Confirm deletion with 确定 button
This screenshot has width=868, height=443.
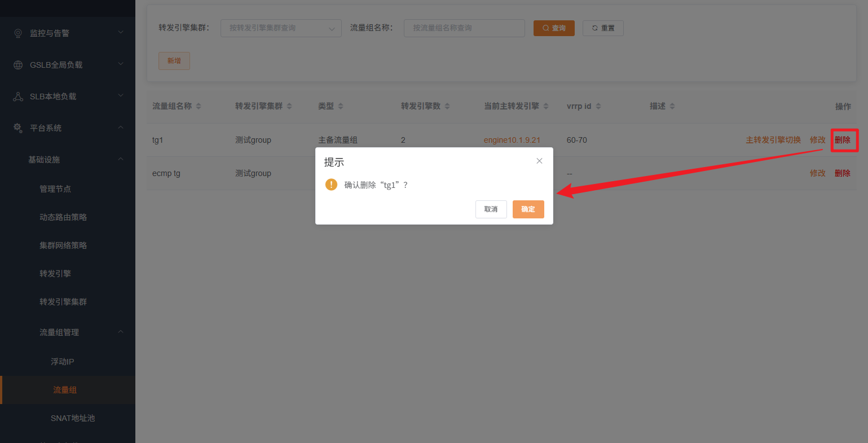(528, 209)
